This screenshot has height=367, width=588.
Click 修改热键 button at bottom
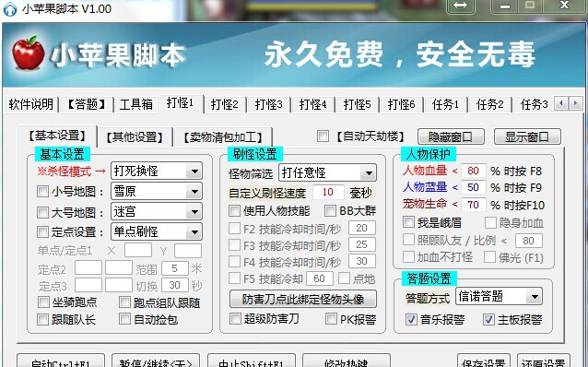coord(347,361)
